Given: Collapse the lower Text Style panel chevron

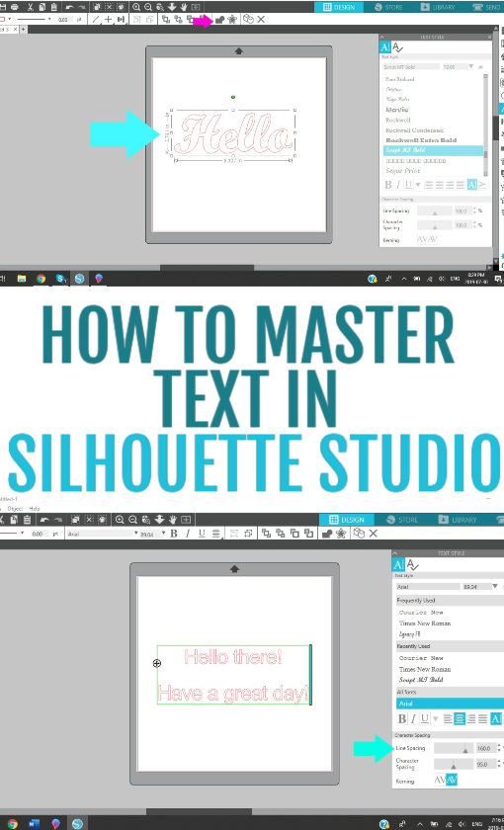Looking at the screenshot, I should tap(395, 553).
